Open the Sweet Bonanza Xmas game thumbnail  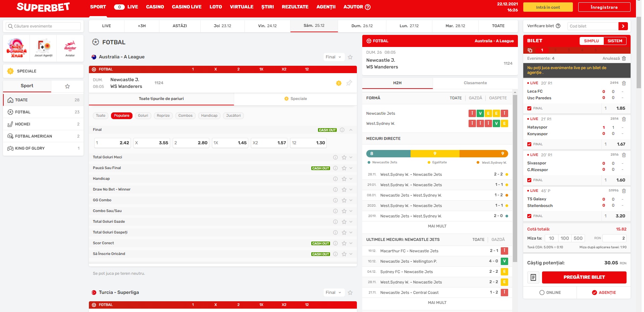pos(16,48)
